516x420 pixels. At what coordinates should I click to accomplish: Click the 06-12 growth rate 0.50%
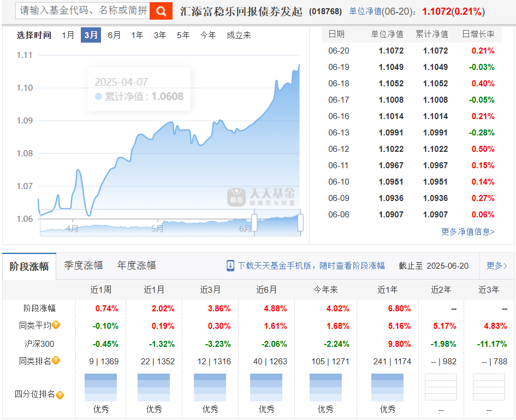click(483, 149)
